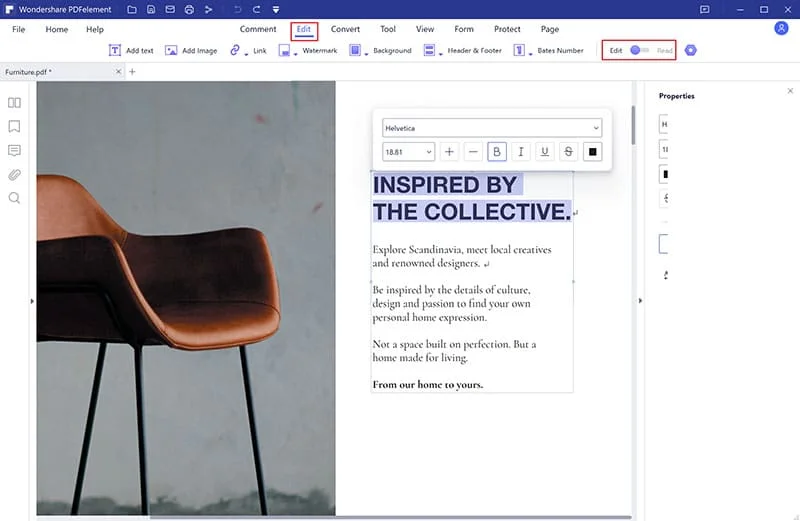Switch to the Convert tab
The image size is (800, 521).
pos(345,29)
